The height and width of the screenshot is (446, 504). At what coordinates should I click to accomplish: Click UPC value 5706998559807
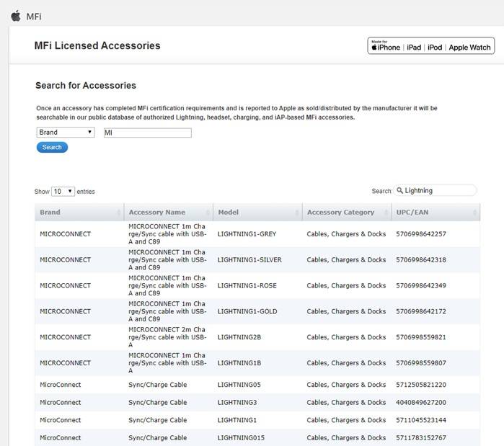tap(421, 363)
